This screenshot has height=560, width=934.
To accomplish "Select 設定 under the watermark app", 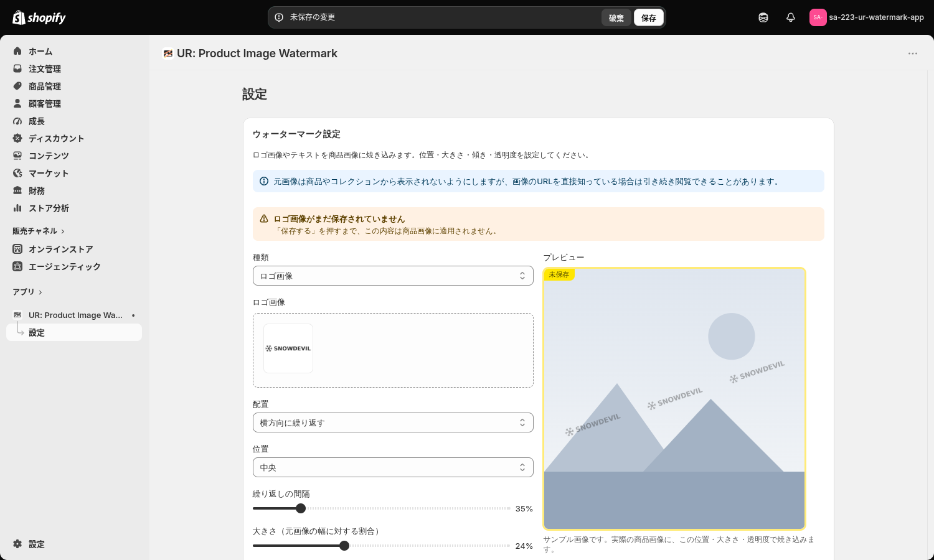I will tap(74, 332).
